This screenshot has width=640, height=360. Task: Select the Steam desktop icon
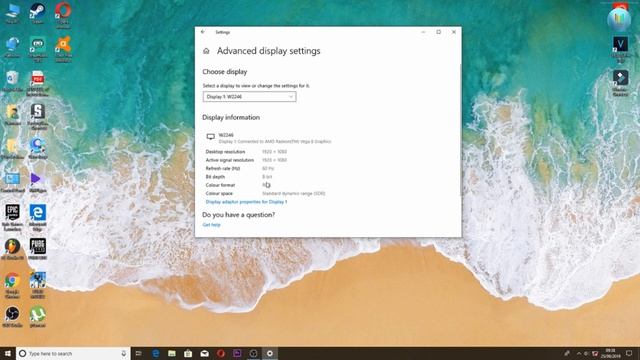click(38, 13)
